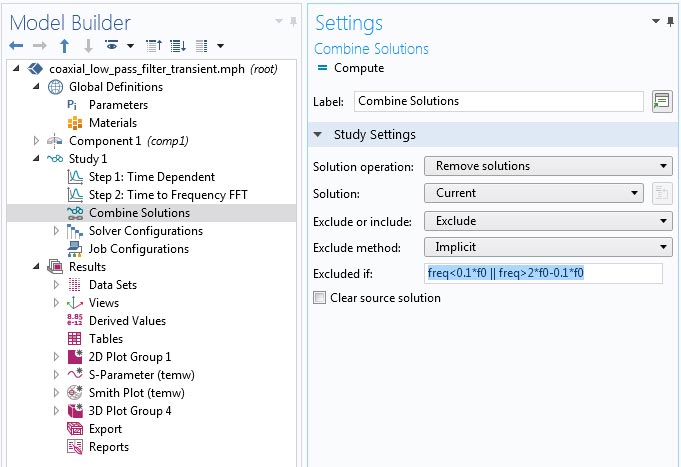Click the label options icon beside Label field
Image resolution: width=681 pixels, height=467 pixels.
click(660, 101)
